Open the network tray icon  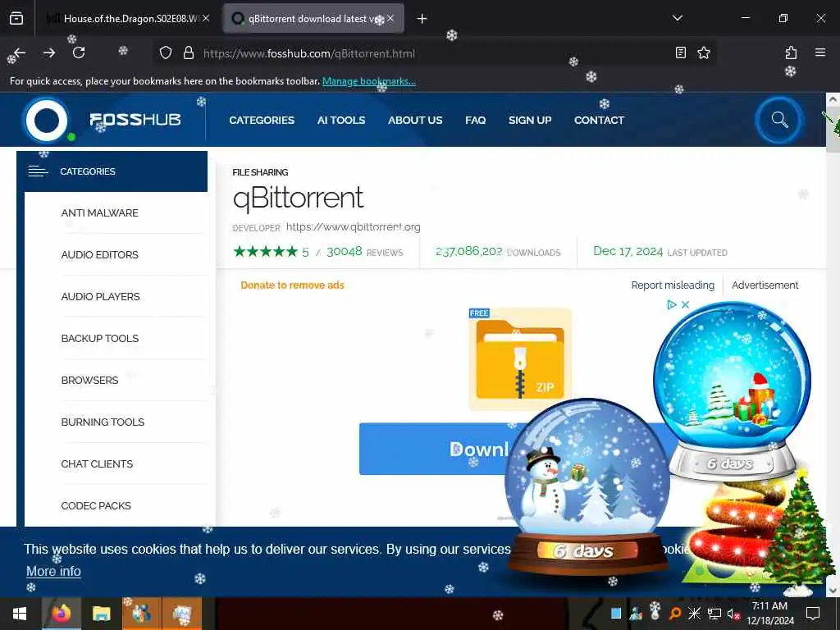714,614
